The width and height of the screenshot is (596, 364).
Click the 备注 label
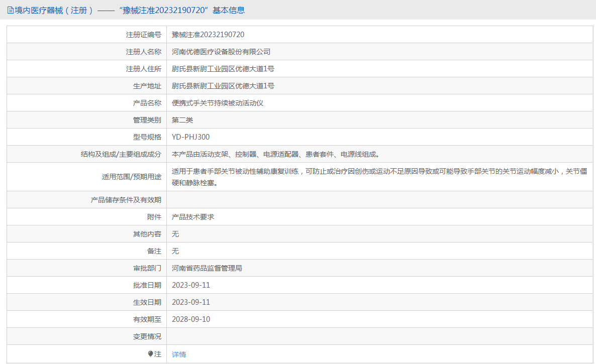coord(154,251)
